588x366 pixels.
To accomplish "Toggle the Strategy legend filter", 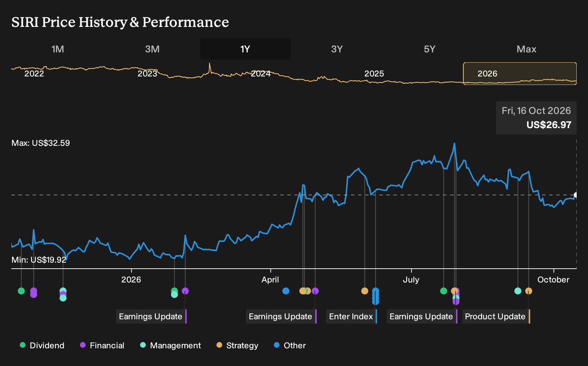I will pyautogui.click(x=237, y=345).
